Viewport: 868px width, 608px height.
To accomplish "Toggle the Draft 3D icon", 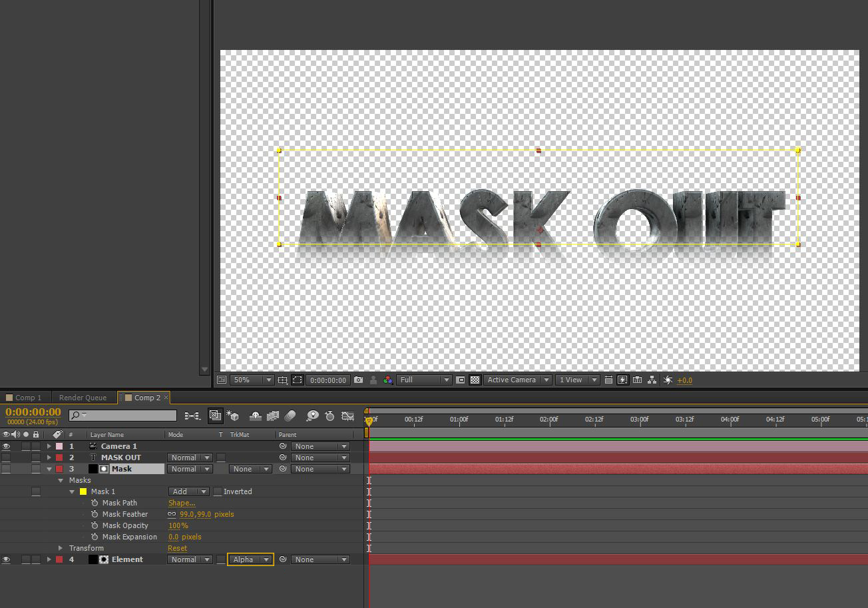I will click(233, 416).
